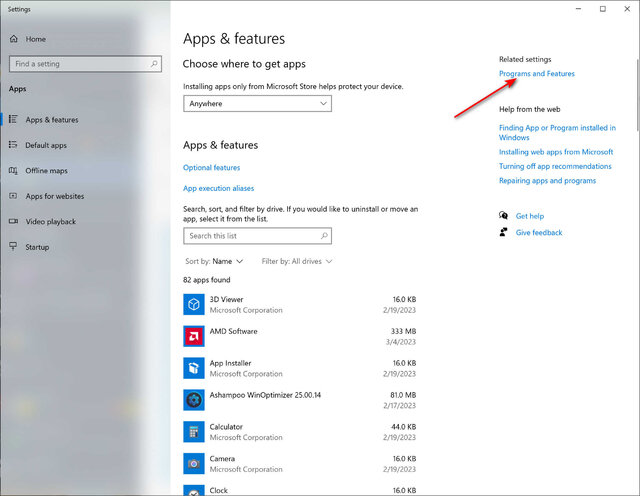Select the Ashampoo WinOptimizer icon

[194, 400]
